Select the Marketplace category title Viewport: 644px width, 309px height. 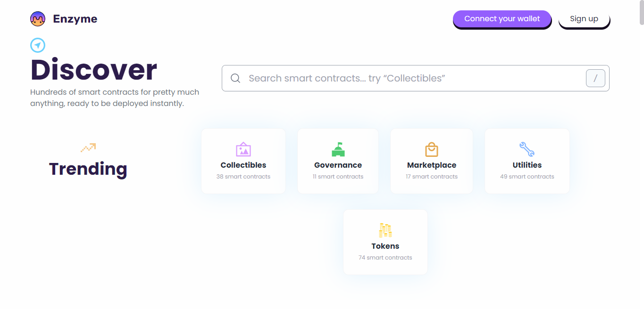point(432,165)
